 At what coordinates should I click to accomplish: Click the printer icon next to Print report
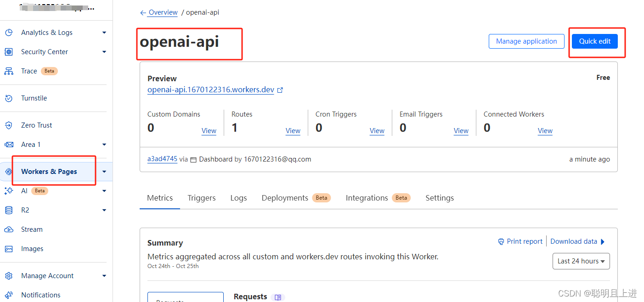pyautogui.click(x=501, y=241)
